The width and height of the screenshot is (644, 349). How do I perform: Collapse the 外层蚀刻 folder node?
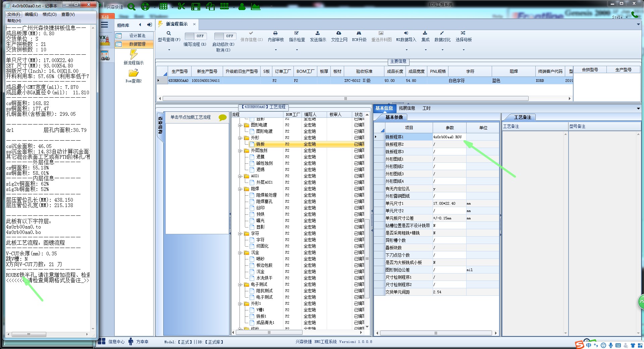(x=240, y=151)
